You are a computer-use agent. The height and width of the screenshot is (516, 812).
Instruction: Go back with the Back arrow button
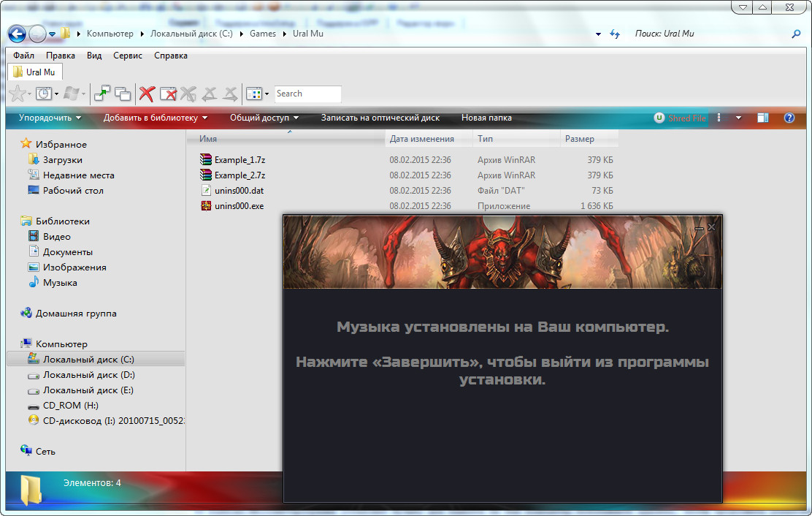[17, 34]
